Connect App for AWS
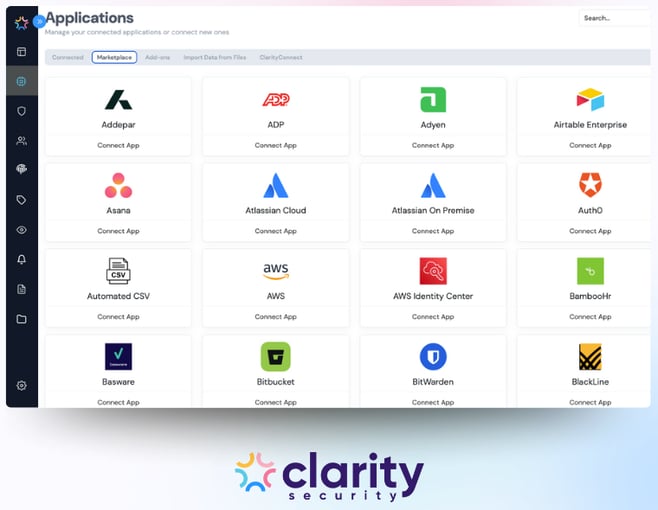The width and height of the screenshot is (658, 510). 276,316
